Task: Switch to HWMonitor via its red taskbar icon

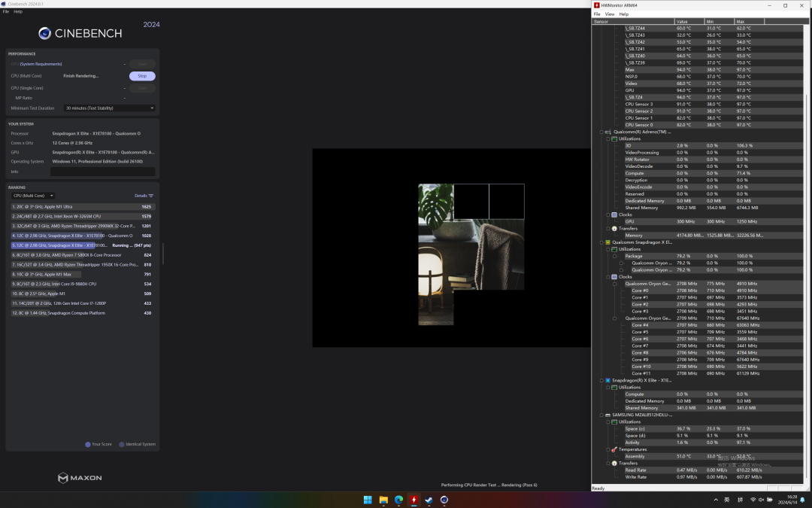Action: [x=414, y=500]
